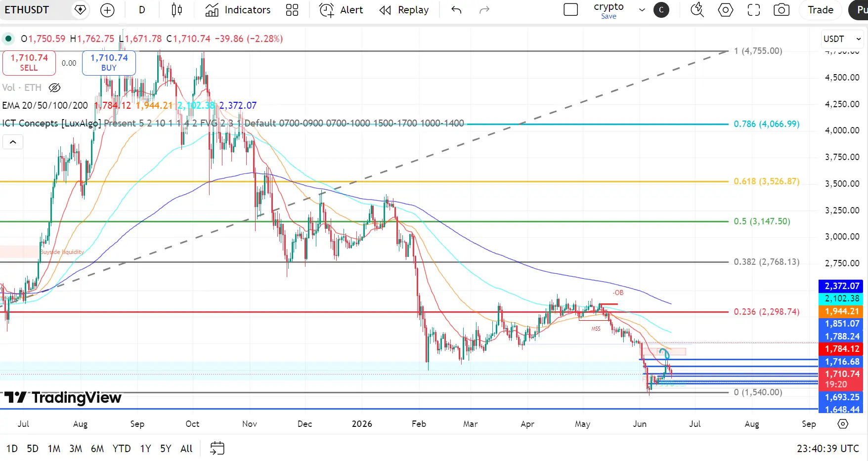Open chart settings hexagon icon

coord(726,10)
